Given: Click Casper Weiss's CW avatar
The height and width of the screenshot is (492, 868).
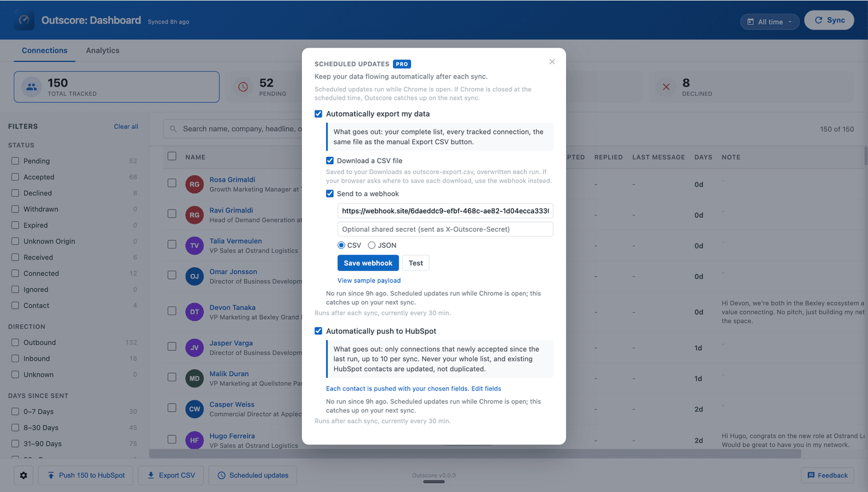Looking at the screenshot, I should coord(195,409).
